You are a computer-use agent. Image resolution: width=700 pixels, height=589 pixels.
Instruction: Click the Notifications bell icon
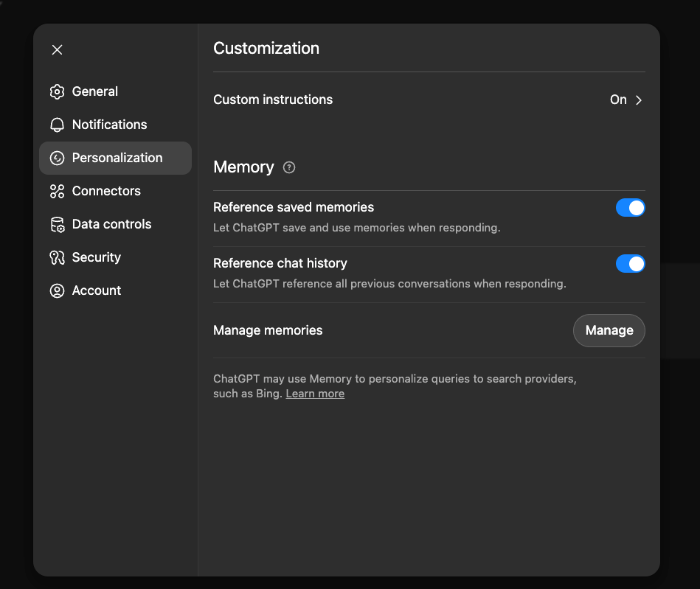(57, 125)
